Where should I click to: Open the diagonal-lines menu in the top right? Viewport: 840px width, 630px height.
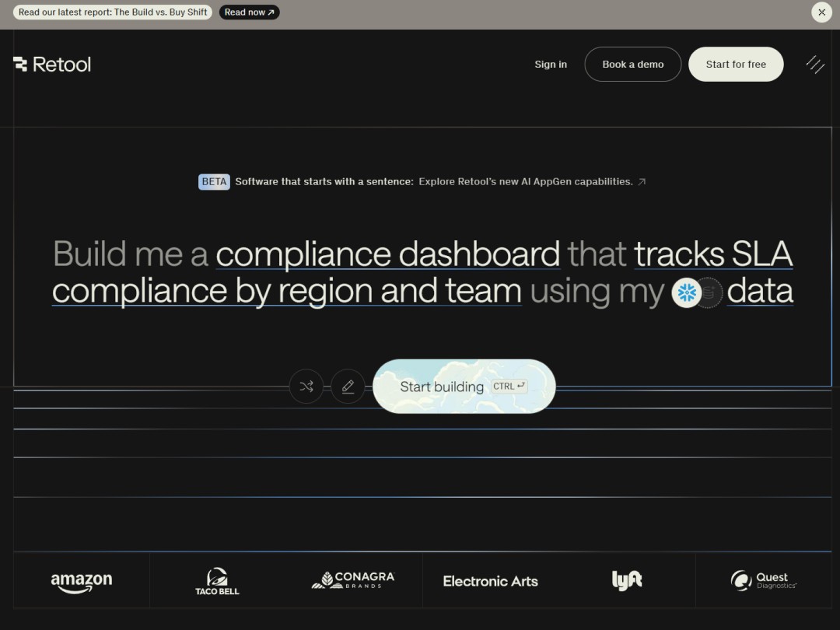[814, 65]
